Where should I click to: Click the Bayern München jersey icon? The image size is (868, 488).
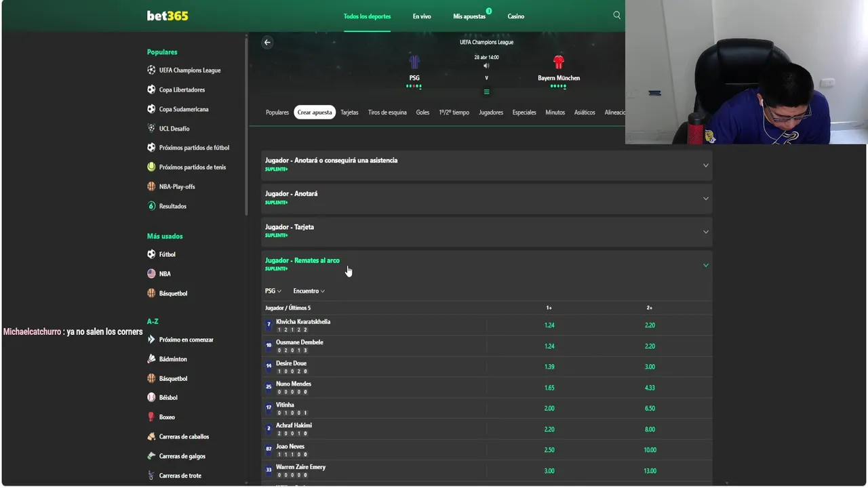pos(558,62)
